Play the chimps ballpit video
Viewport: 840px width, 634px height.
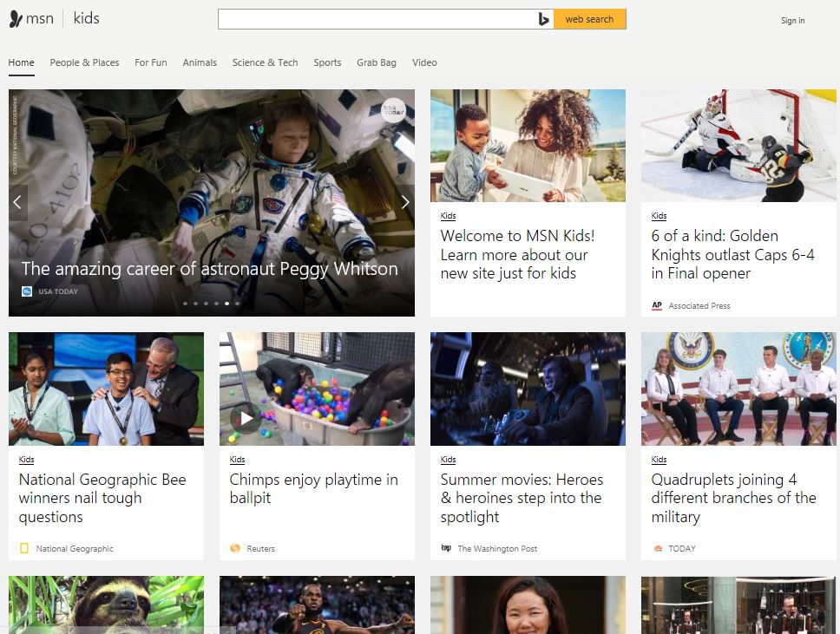click(x=246, y=419)
